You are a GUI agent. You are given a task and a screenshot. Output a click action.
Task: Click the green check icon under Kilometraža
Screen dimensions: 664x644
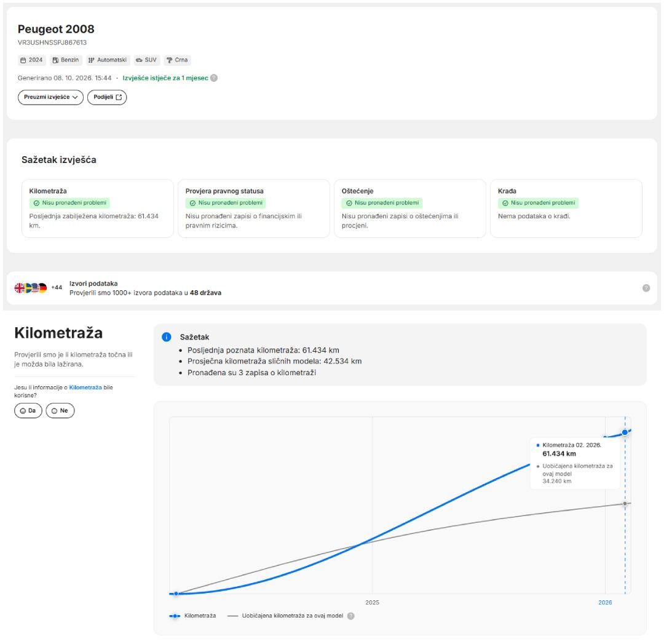(x=36, y=203)
